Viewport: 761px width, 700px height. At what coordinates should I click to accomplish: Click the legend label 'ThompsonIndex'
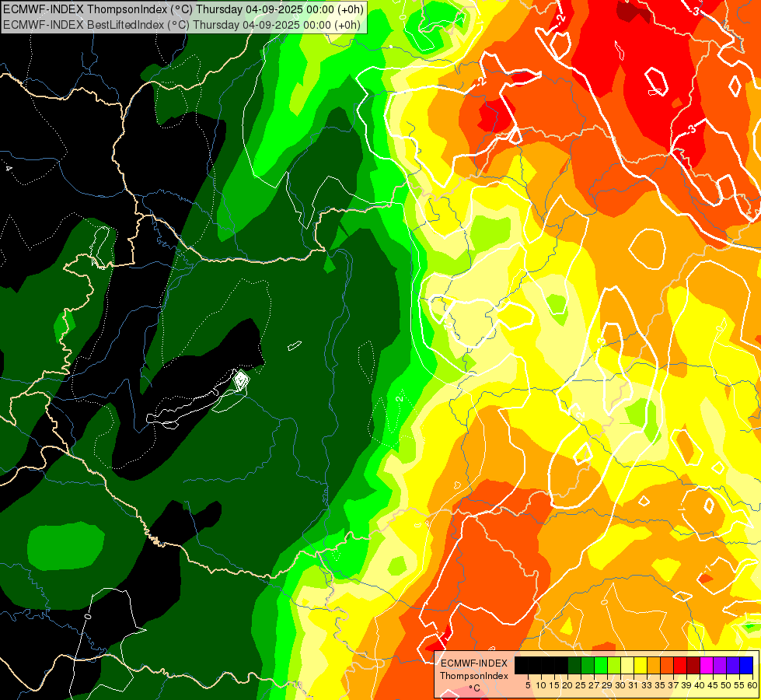click(474, 676)
